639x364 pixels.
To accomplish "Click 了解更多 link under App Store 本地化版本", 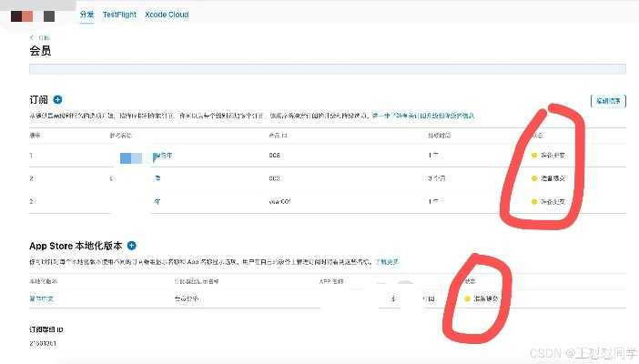I will point(389,261).
